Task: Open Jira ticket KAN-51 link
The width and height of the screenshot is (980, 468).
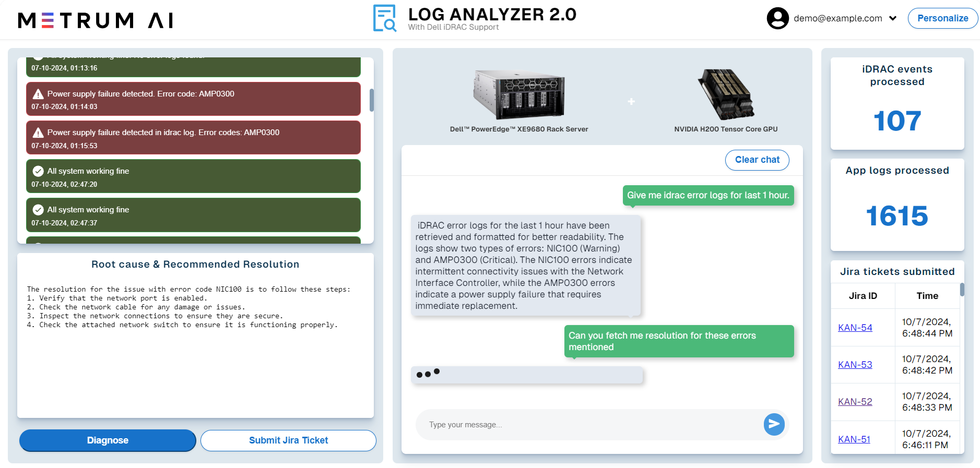Action: pyautogui.click(x=854, y=439)
